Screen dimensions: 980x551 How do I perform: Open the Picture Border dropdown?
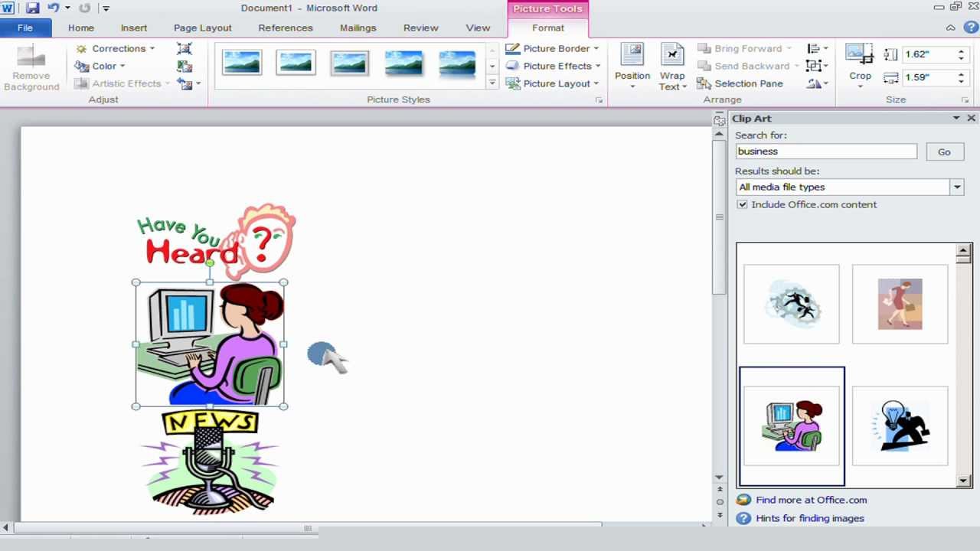[553, 48]
